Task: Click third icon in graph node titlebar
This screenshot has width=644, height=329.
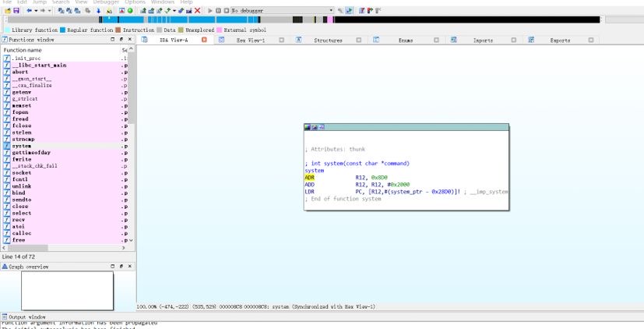Action: 321,127
